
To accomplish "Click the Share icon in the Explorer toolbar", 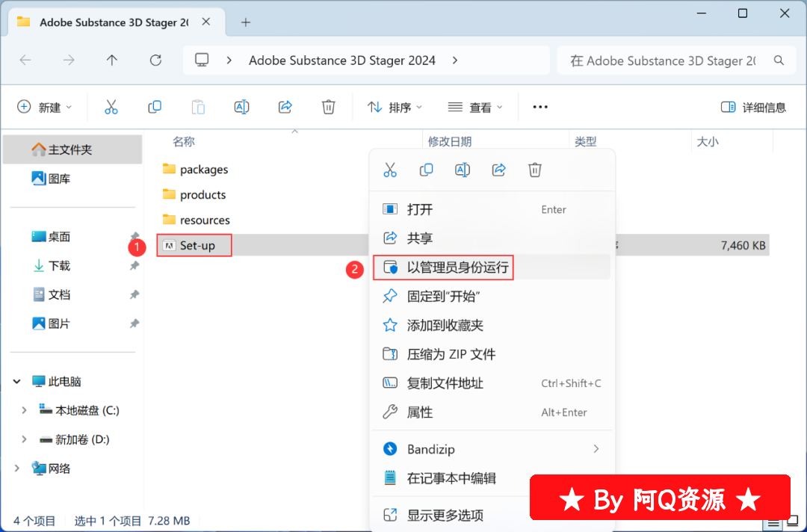I will coord(285,107).
